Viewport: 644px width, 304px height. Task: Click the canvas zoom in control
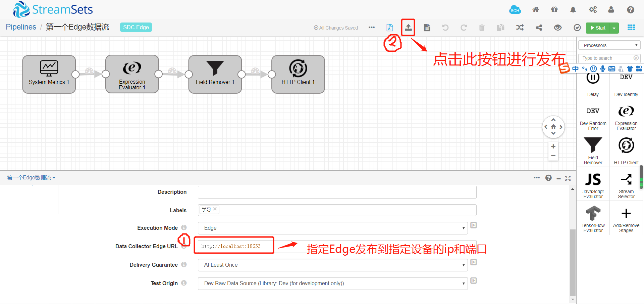(x=553, y=146)
